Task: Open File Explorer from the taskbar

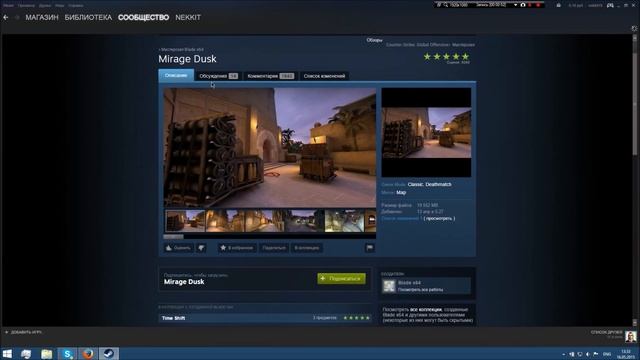Action: pos(47,353)
